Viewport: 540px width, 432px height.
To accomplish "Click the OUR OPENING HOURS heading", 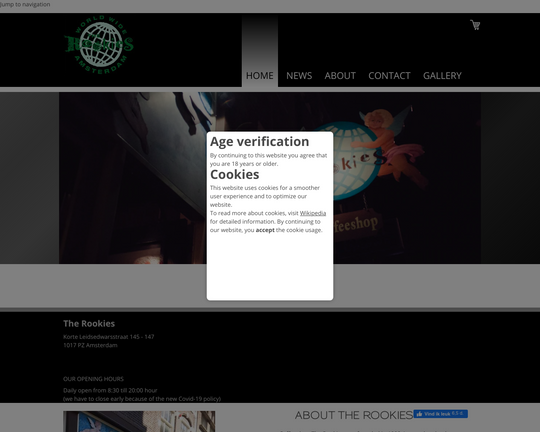I will 93,379.
